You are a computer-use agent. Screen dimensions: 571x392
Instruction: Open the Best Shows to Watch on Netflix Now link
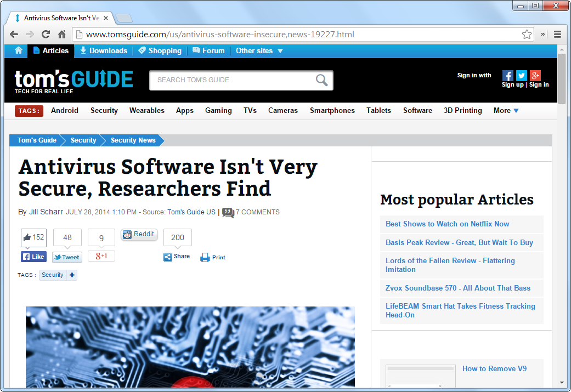tap(447, 224)
